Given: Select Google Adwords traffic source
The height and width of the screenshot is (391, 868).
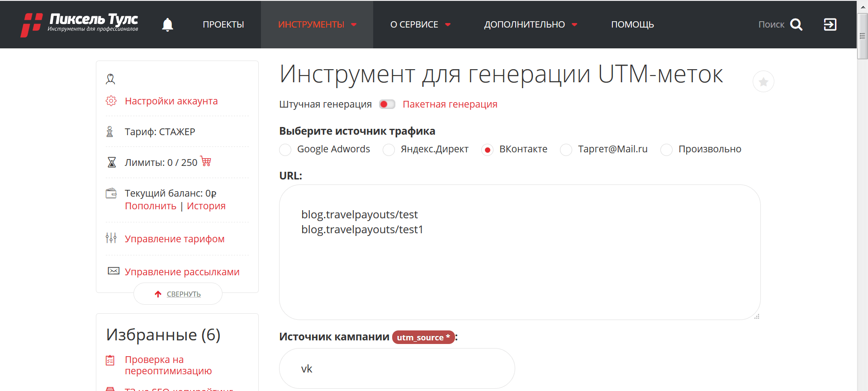Looking at the screenshot, I should pos(285,150).
